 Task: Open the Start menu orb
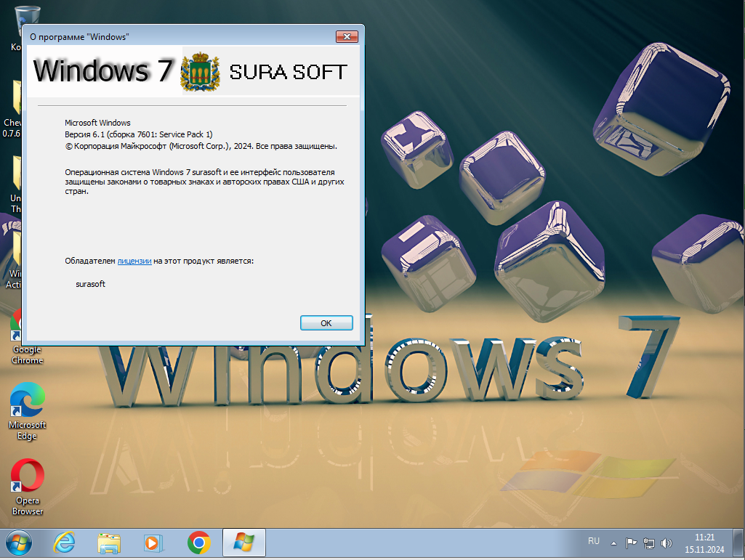pos(19,543)
